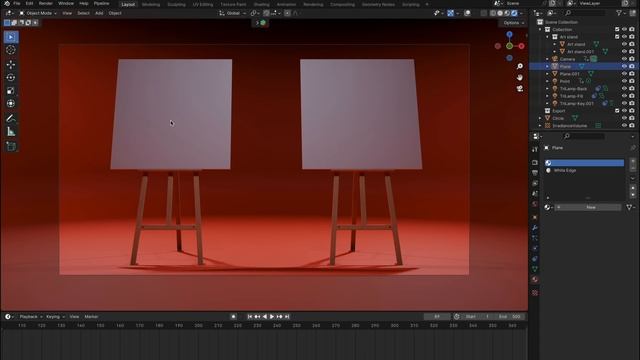Click the viewport zoom magnifier icon

[x=520, y=66]
